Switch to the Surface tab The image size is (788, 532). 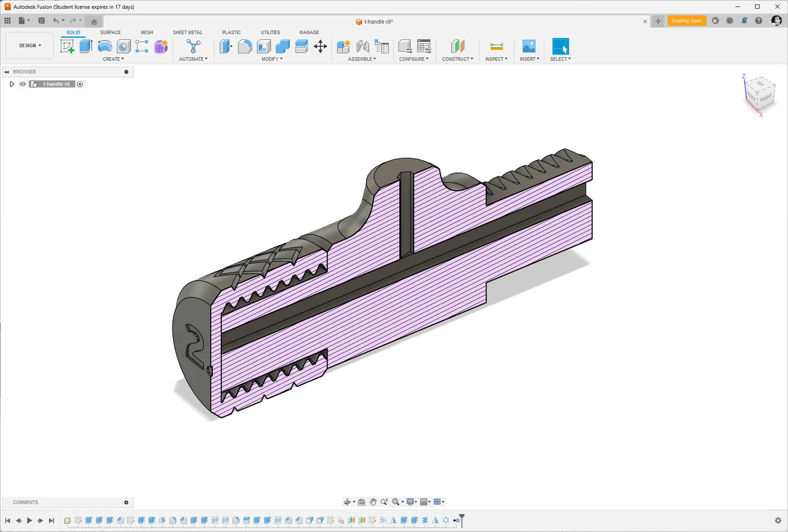pyautogui.click(x=110, y=32)
